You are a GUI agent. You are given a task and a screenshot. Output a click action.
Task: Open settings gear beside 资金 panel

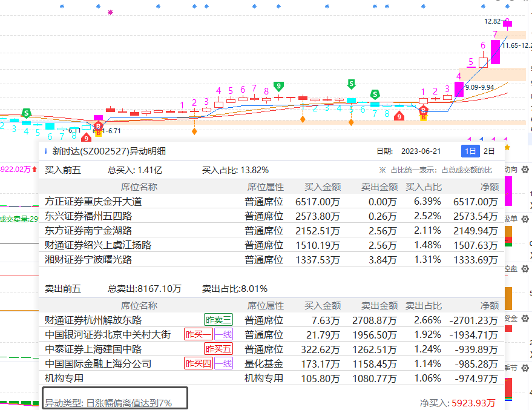(x=525, y=319)
